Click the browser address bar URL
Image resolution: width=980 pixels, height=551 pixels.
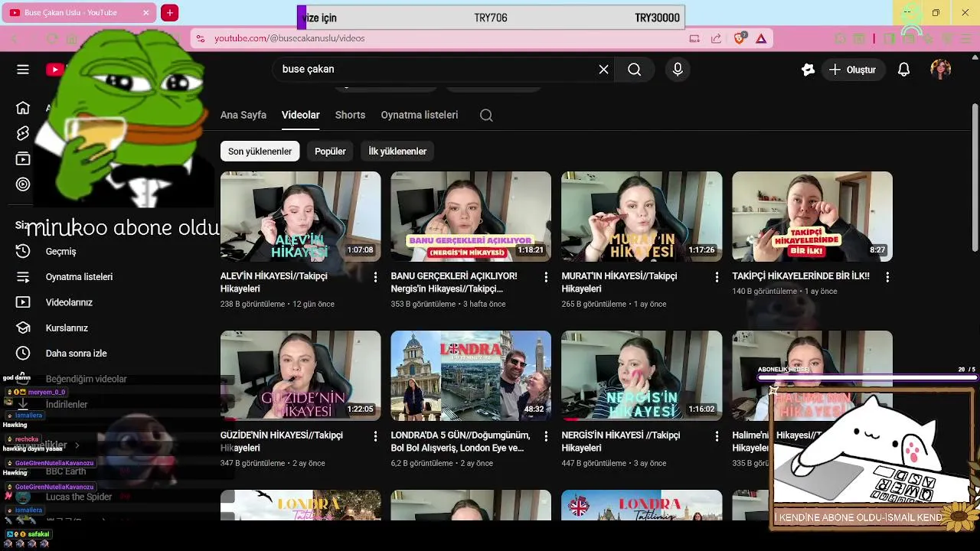coord(289,38)
